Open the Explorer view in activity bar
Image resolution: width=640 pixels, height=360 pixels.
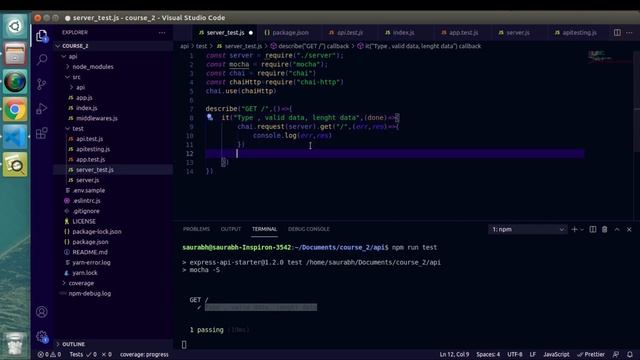(42, 36)
